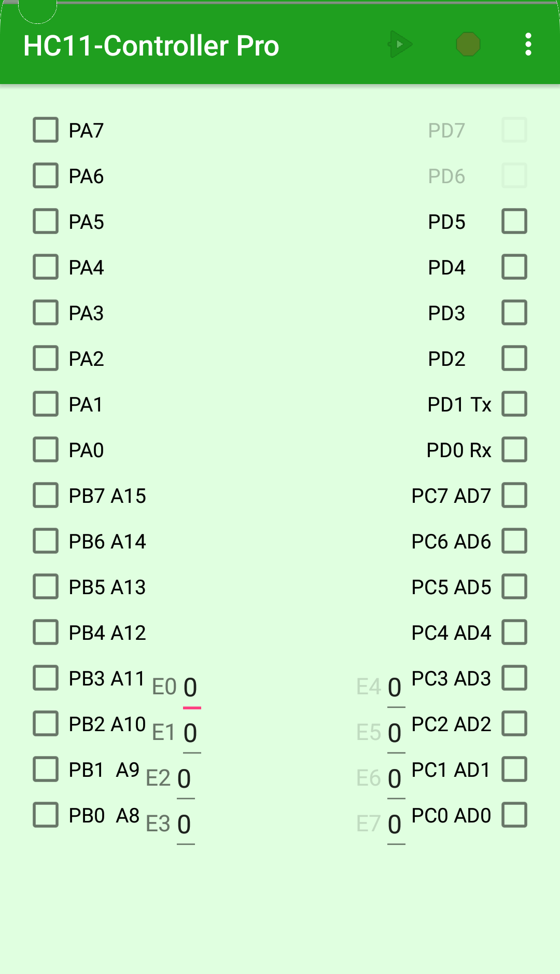
Task: Toggle the PC4 AD4 pin
Action: [x=514, y=632]
